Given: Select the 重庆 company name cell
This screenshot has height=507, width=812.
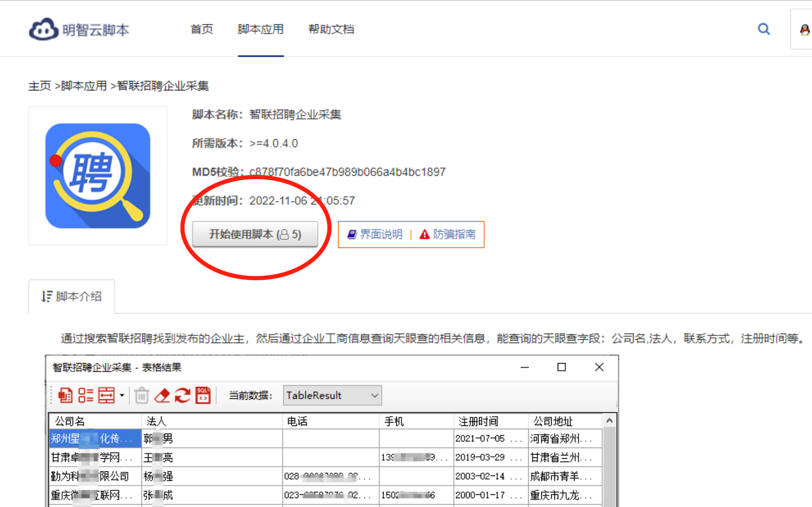Looking at the screenshot, I should (95, 495).
